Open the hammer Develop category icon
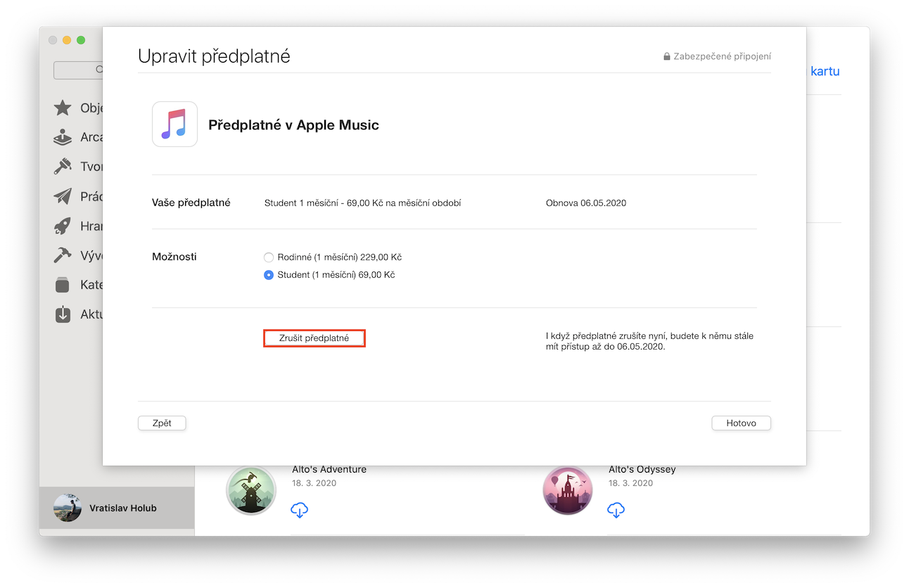 [x=63, y=255]
